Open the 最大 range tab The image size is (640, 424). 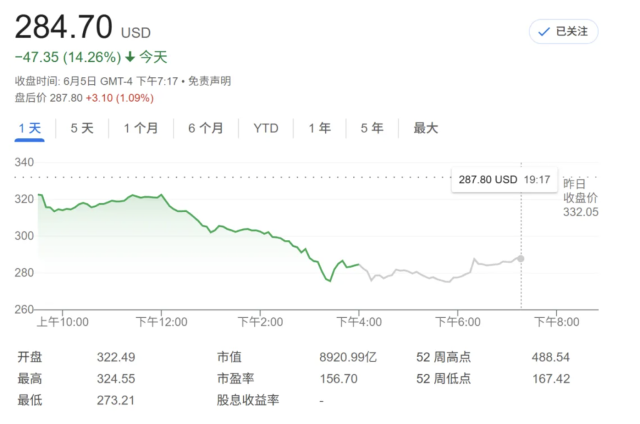pyautogui.click(x=426, y=128)
